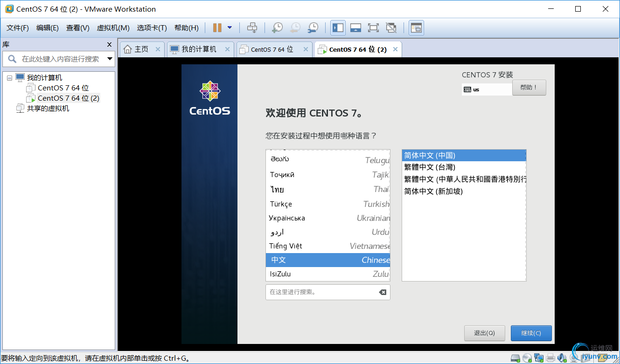Viewport: 620px width, 364px height.
Task: Open the 查看(V) menu
Action: point(78,28)
